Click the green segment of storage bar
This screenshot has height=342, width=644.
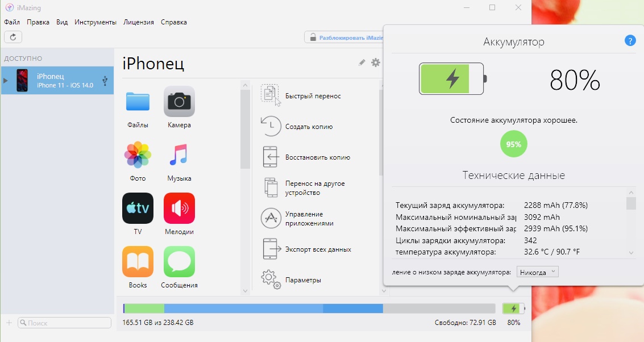[144, 308]
